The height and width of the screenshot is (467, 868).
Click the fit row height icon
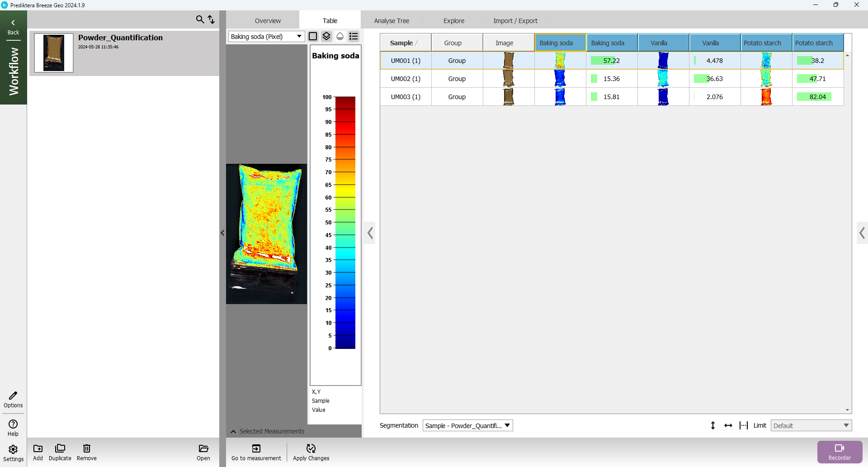point(713,425)
